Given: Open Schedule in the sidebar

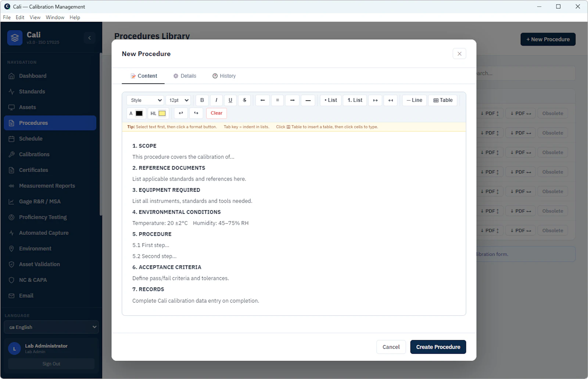Looking at the screenshot, I should 50,139.
